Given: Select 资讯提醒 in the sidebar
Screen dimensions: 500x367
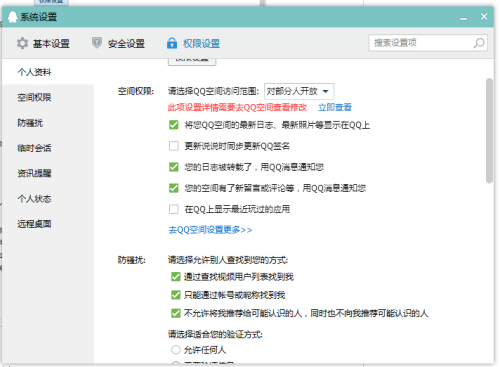Looking at the screenshot, I should click(48, 173).
